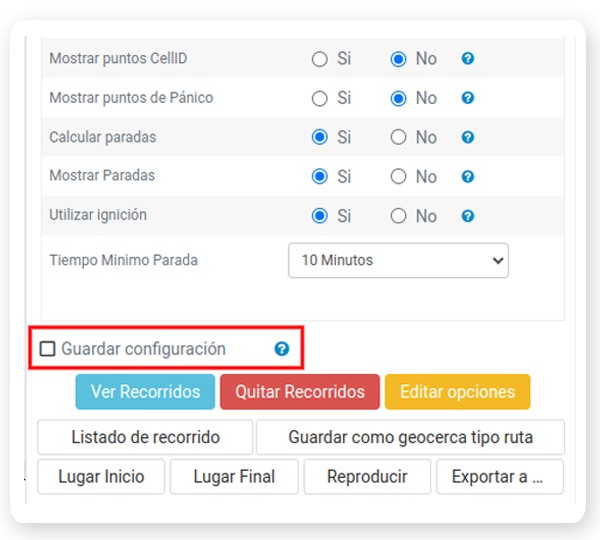Screen dimensions: 600x540
Task: Select No for Calcular paradas
Action: click(398, 137)
